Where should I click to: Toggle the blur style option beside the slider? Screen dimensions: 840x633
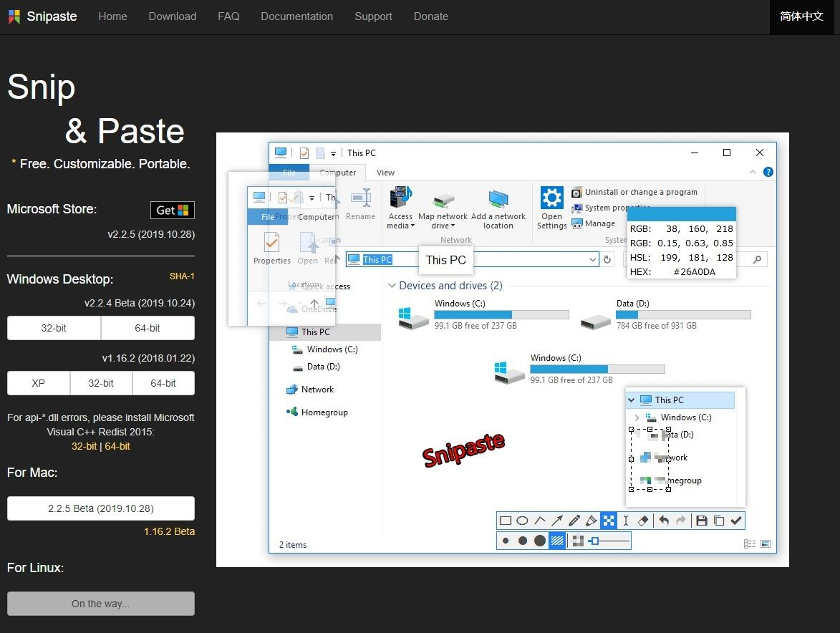coord(577,541)
